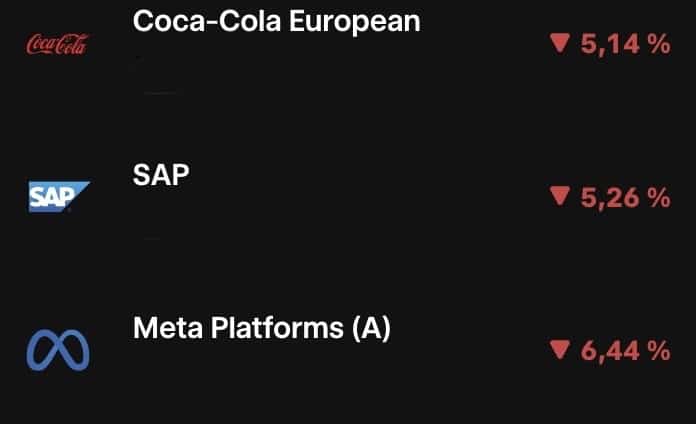Click the "(A)" share class label
The image size is (696, 424).
(372, 329)
